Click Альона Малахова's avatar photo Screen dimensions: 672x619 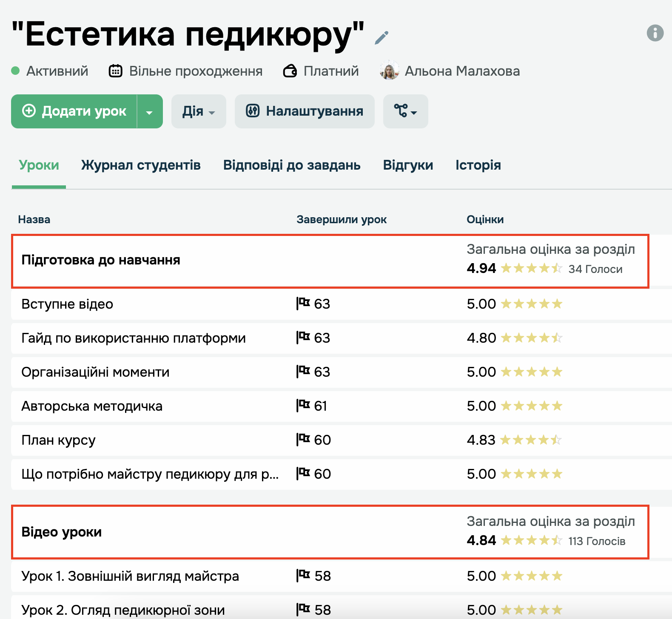pos(389,71)
